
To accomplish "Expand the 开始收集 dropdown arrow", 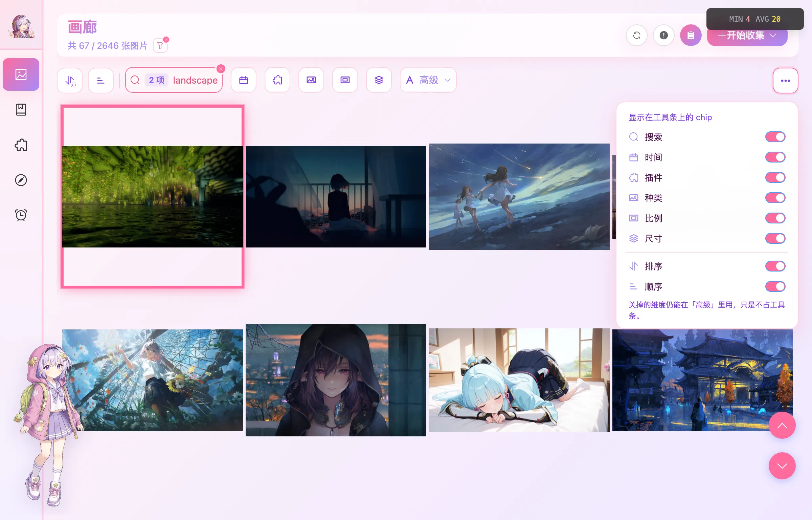I will 773,36.
